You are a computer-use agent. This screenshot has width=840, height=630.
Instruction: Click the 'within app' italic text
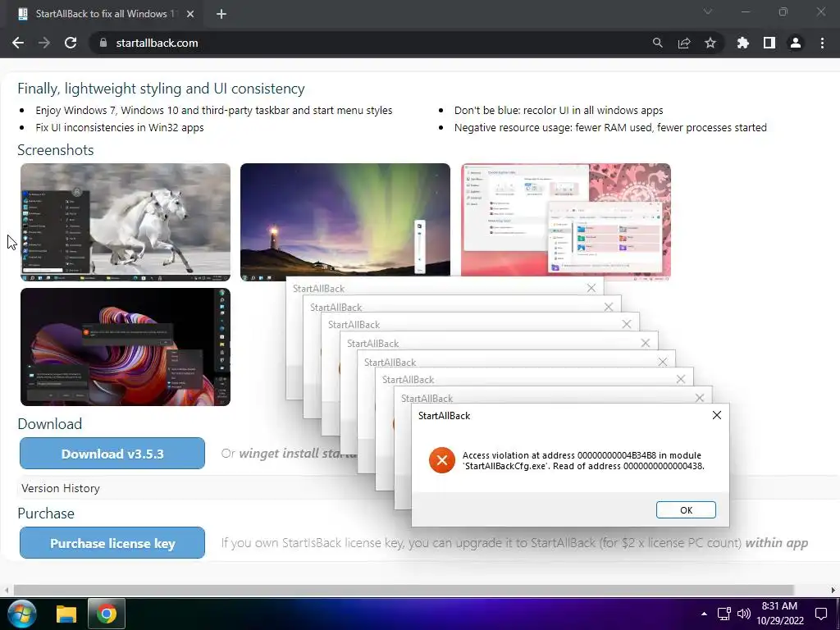[x=777, y=543]
